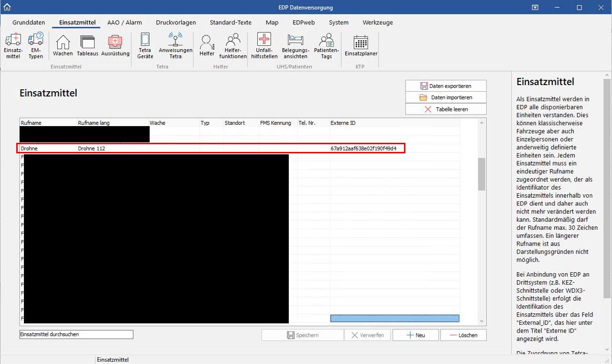Click the Daten exportieren button
This screenshot has width=612, height=364.
(x=446, y=86)
